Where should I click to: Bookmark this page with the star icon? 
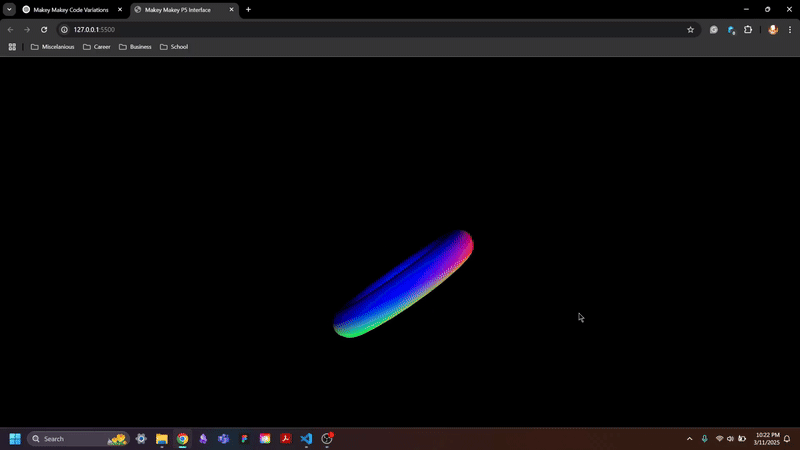click(x=690, y=30)
